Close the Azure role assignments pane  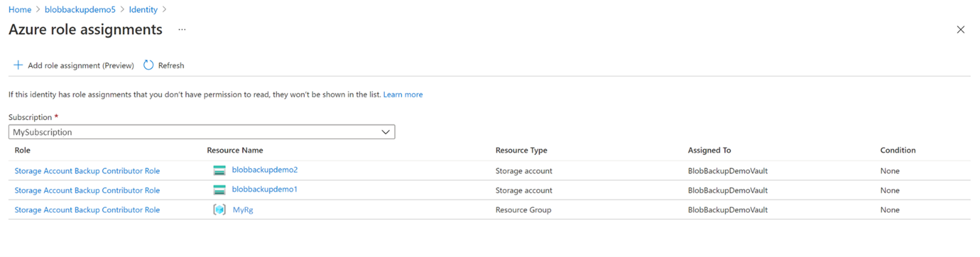(960, 30)
